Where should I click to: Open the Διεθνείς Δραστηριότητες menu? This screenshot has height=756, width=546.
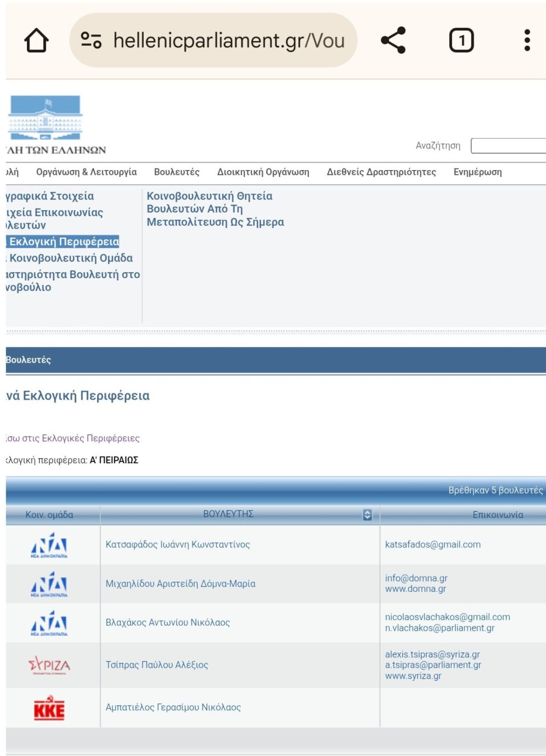click(381, 172)
